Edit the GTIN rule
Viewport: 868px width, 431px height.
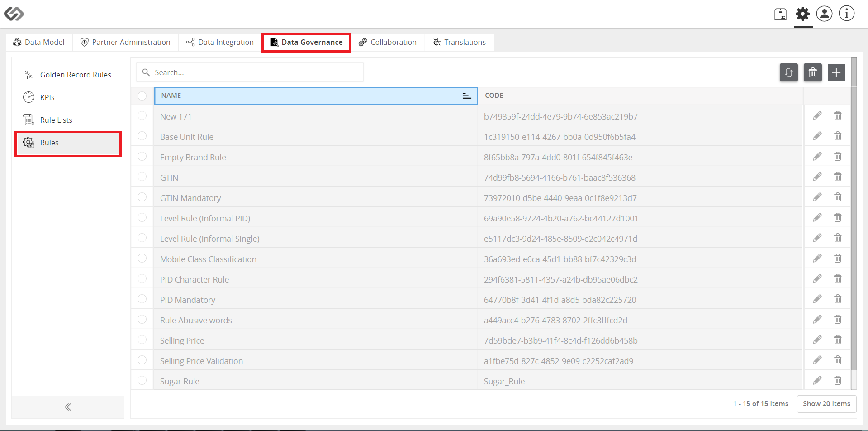(817, 177)
